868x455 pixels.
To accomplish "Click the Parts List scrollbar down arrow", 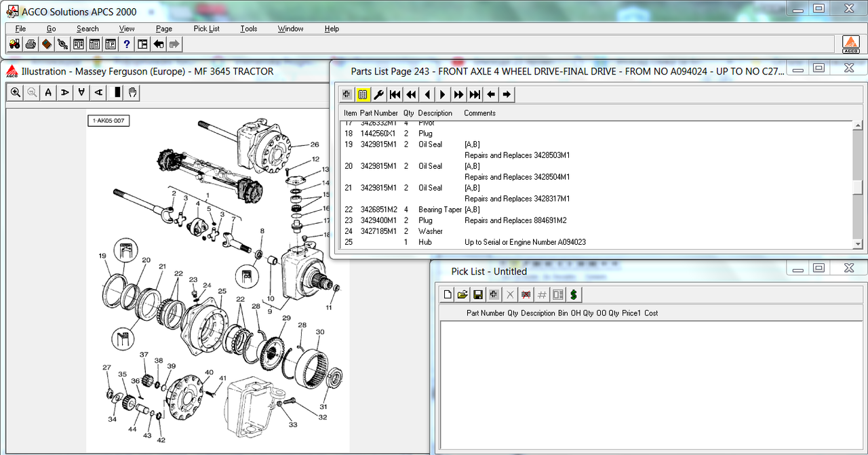I will coord(858,244).
